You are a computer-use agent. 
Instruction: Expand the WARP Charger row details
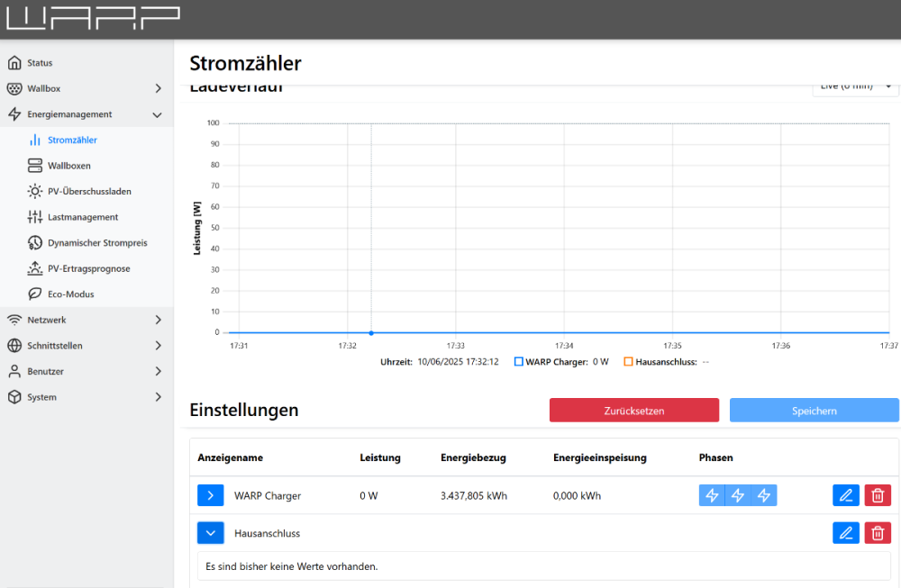click(x=210, y=495)
